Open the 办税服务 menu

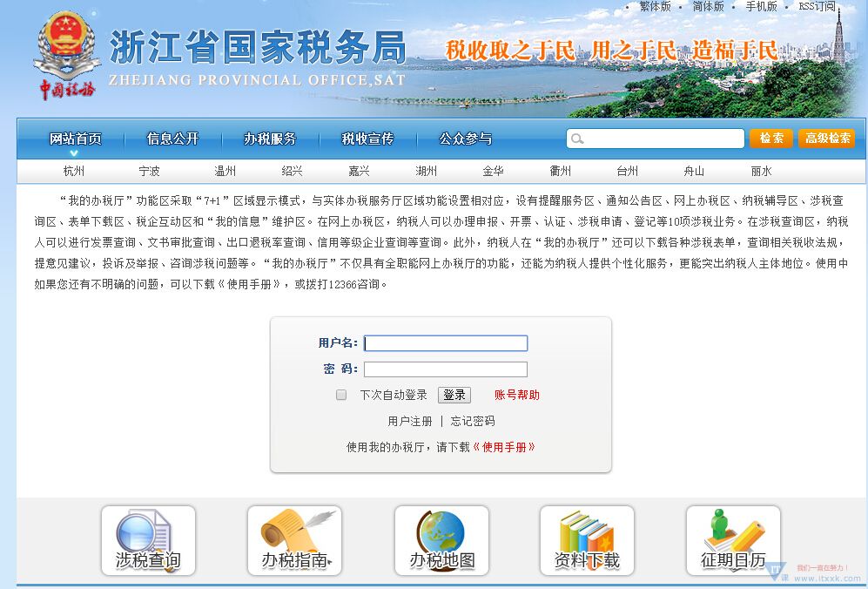click(x=270, y=139)
